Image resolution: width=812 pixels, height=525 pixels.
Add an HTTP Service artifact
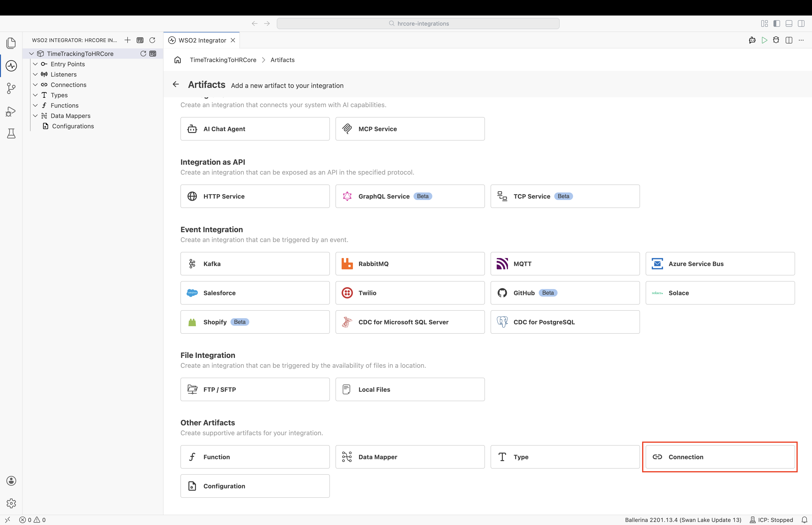pyautogui.click(x=255, y=196)
